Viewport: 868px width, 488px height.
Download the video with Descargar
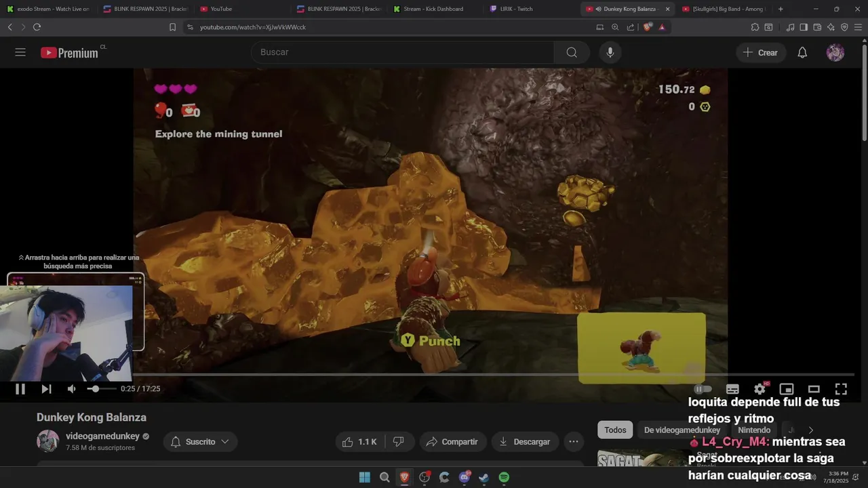coord(525,442)
